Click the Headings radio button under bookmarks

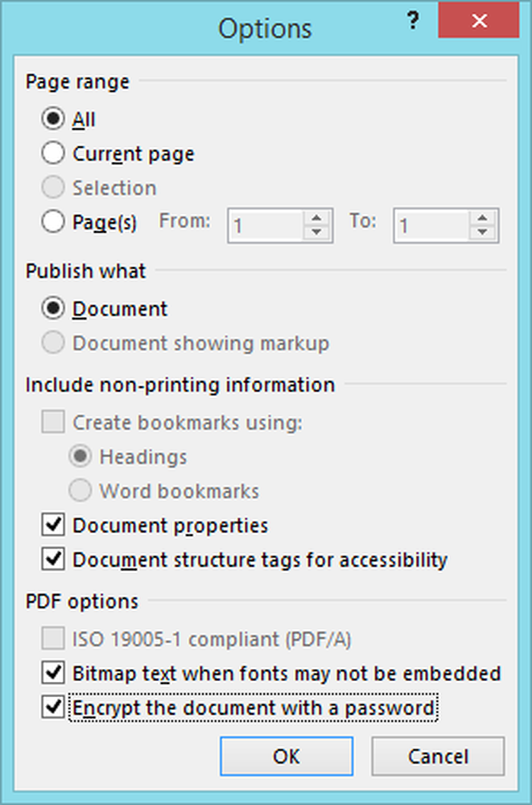(x=80, y=456)
